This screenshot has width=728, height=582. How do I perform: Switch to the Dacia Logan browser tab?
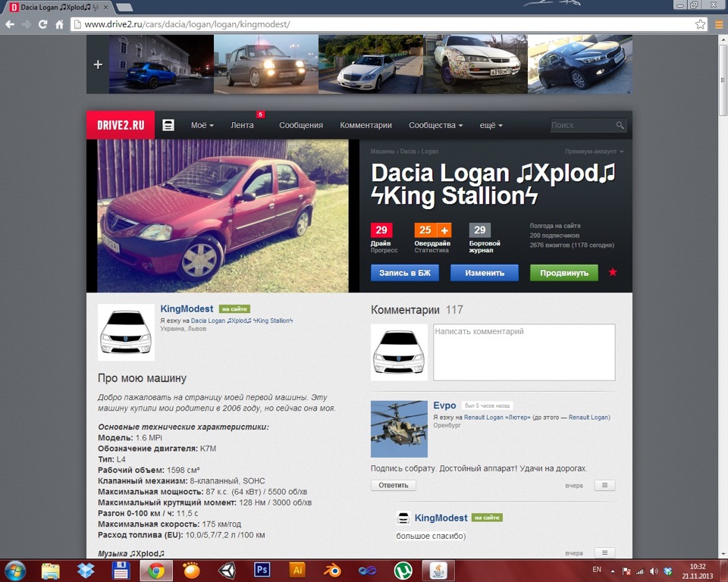(x=59, y=7)
